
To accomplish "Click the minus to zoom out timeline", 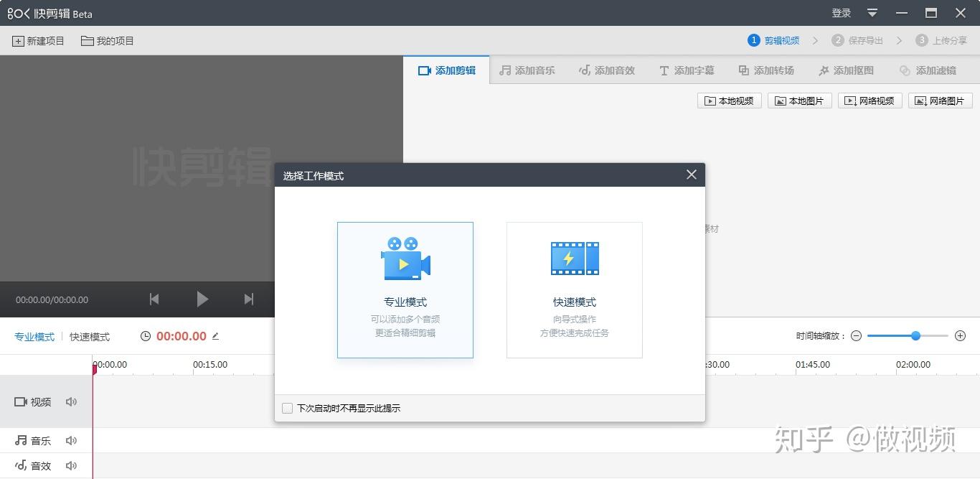I will (856, 335).
